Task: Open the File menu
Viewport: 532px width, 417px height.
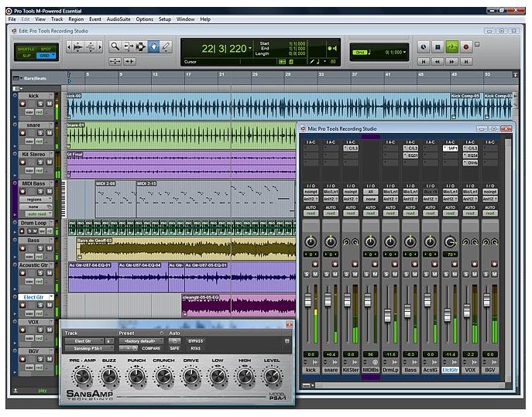Action: click(x=12, y=19)
